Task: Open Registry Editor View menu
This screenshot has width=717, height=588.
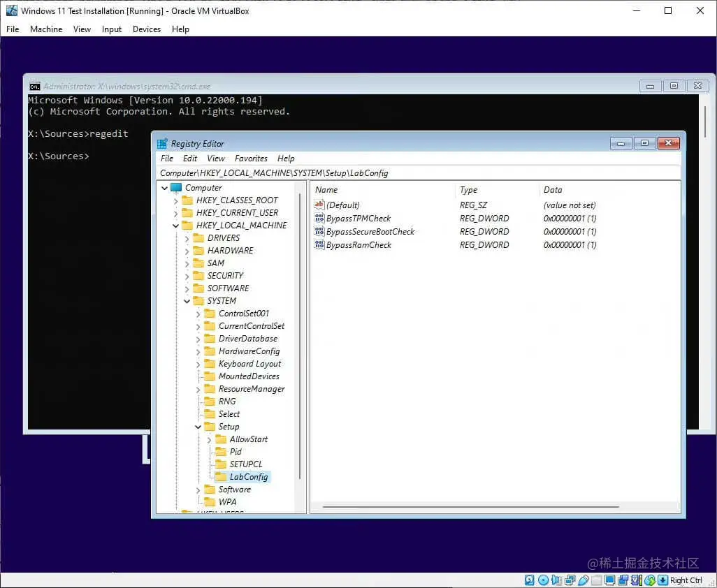Action: tap(216, 158)
